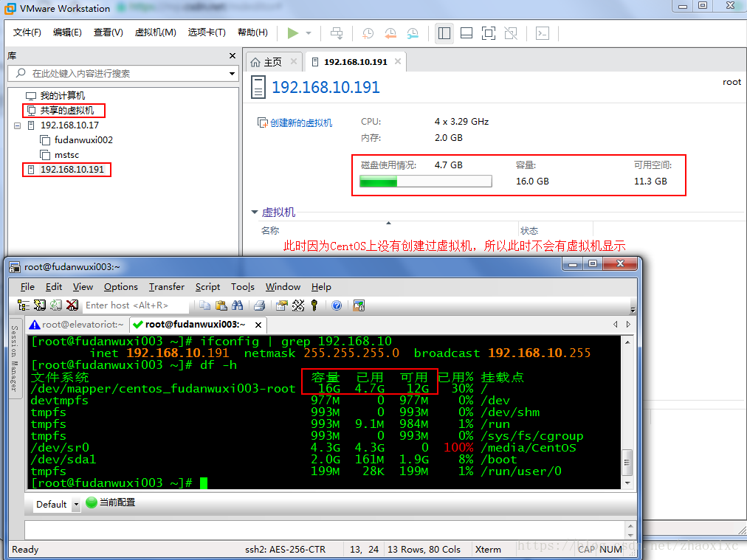Toggle the library sidebar view icon
Viewport: 747px width, 560px height.
(x=444, y=33)
